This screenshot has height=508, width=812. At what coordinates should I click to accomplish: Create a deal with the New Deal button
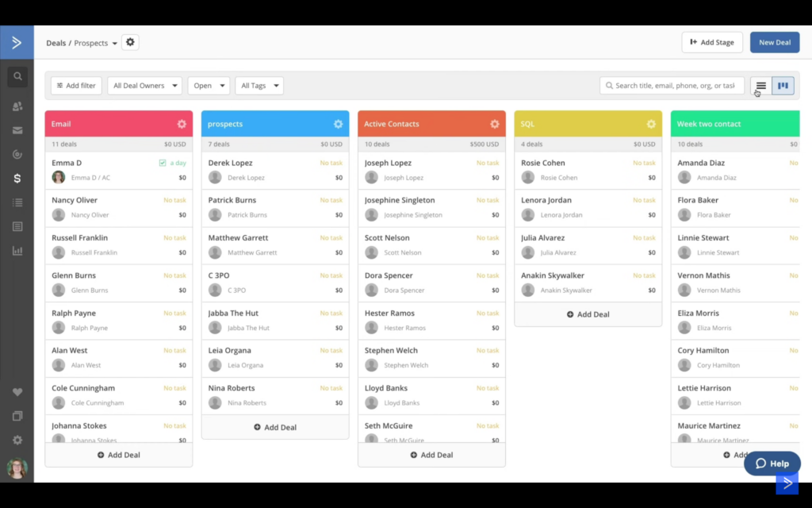coord(775,43)
